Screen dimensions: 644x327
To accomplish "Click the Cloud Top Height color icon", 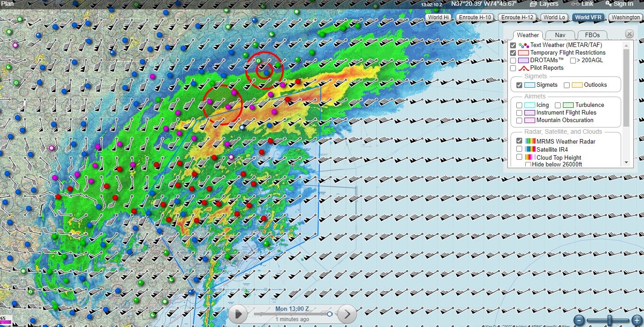I will pyautogui.click(x=530, y=157).
